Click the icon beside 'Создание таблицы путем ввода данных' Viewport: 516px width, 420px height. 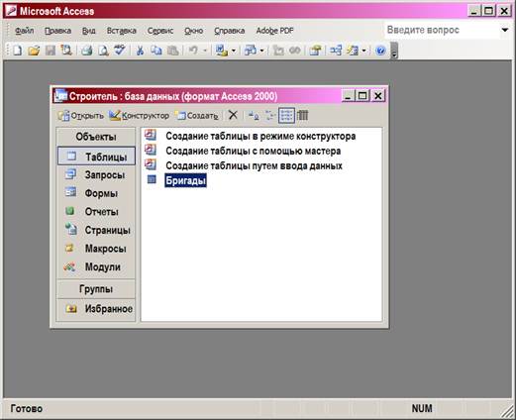[x=151, y=164]
